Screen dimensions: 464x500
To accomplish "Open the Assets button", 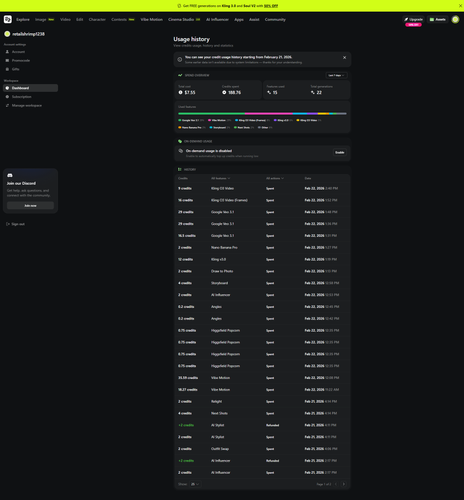I will 437,19.
